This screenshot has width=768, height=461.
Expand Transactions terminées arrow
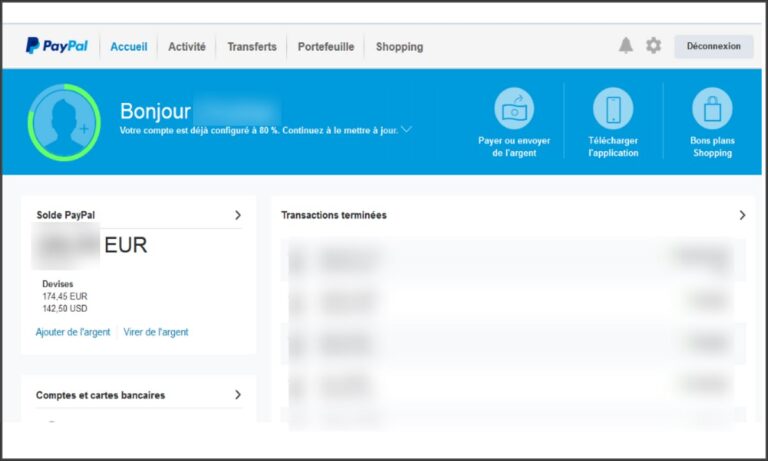click(743, 215)
